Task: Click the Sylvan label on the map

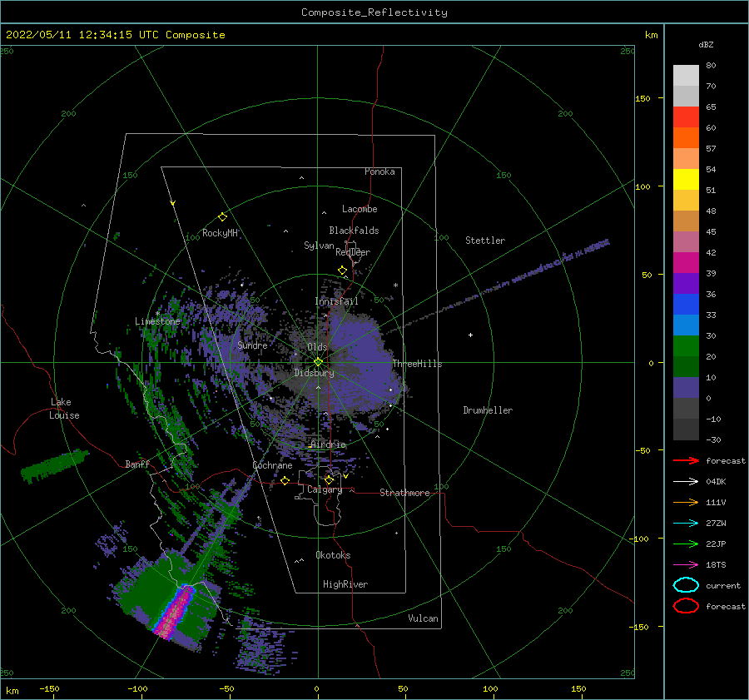Action: (319, 246)
